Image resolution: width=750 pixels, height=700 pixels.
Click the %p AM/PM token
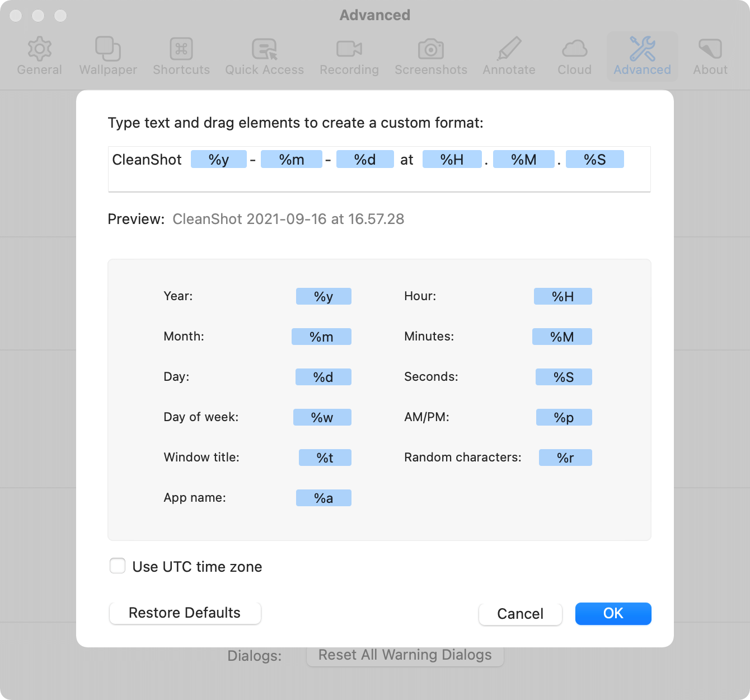coord(564,417)
